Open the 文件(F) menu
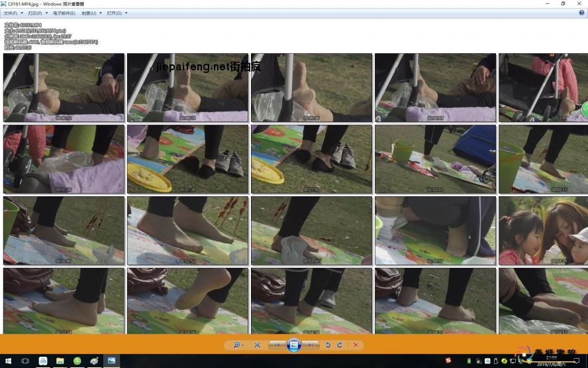The height and width of the screenshot is (368, 588). [x=11, y=13]
